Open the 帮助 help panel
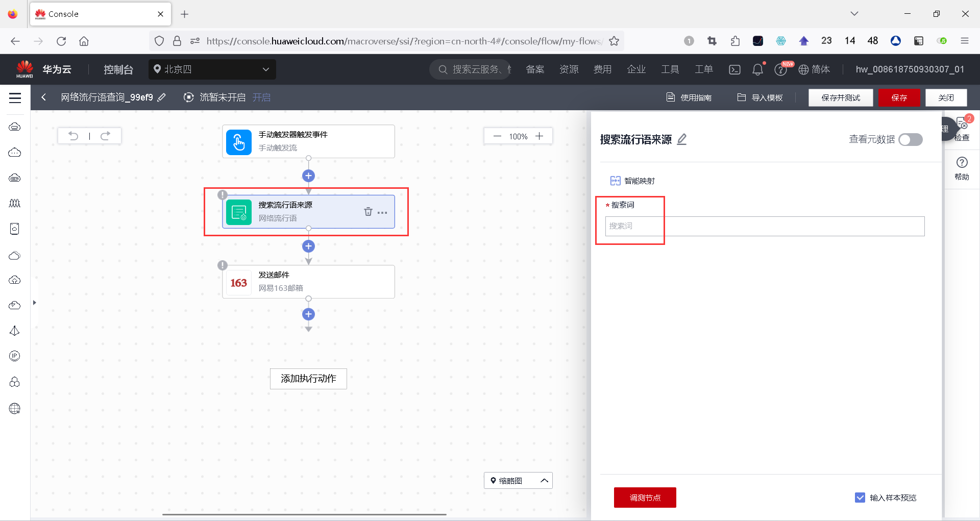 962,169
